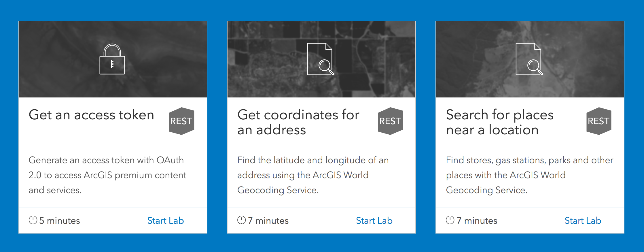Click the document search icon on places card
The height and width of the screenshot is (252, 644).
(529, 59)
